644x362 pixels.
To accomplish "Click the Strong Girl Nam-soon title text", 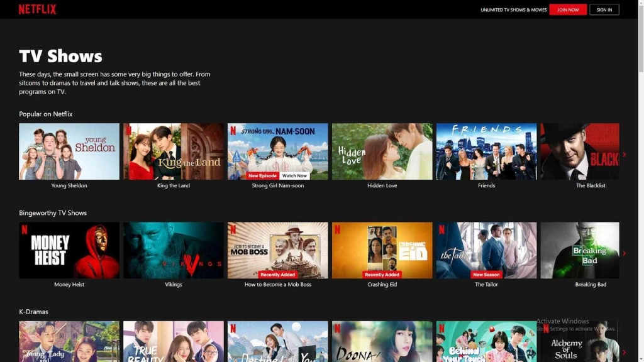I will point(277,185).
